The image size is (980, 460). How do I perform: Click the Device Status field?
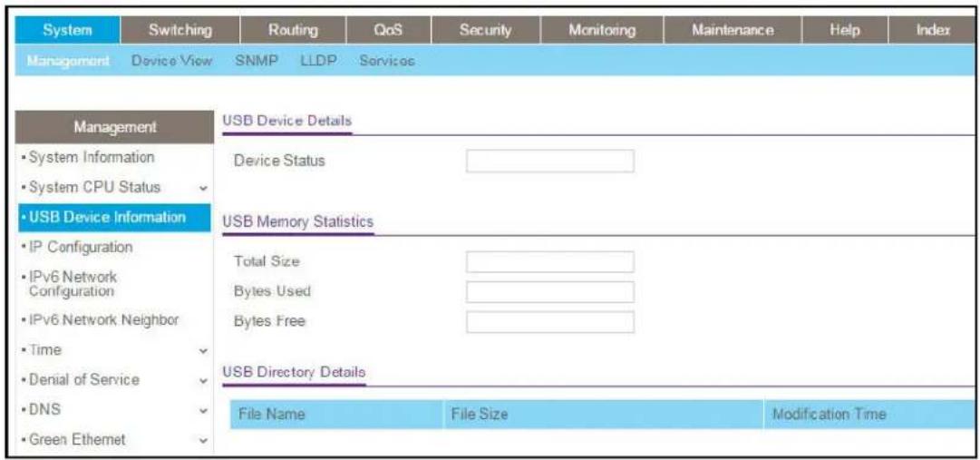tap(550, 161)
